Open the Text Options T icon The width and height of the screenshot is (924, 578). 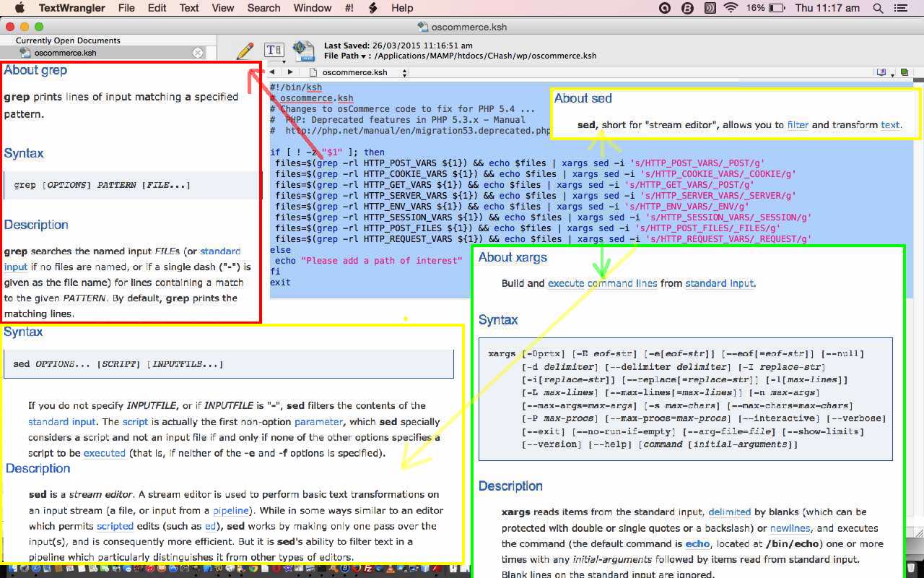coord(274,50)
